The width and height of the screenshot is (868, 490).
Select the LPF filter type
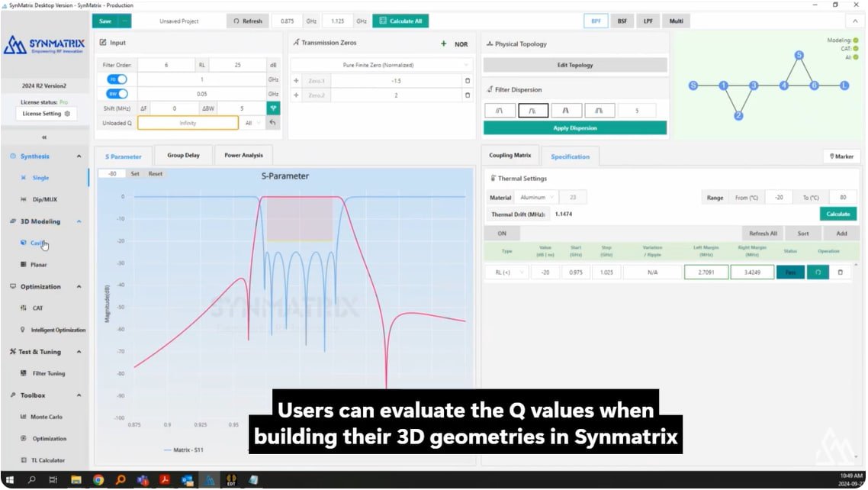(x=648, y=21)
